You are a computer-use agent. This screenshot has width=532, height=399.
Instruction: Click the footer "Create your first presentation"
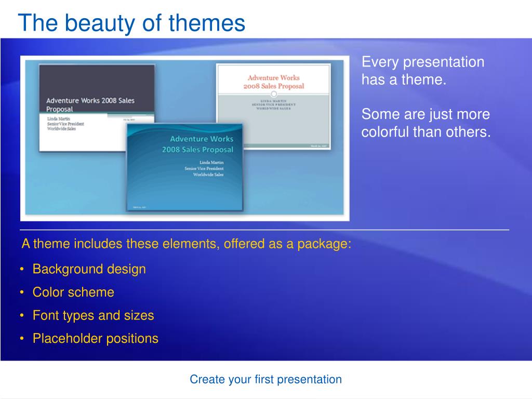point(265,379)
